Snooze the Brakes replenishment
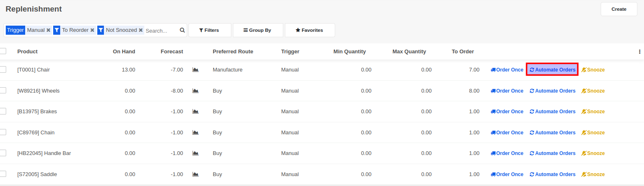The height and width of the screenshot is (186, 644). [593, 112]
